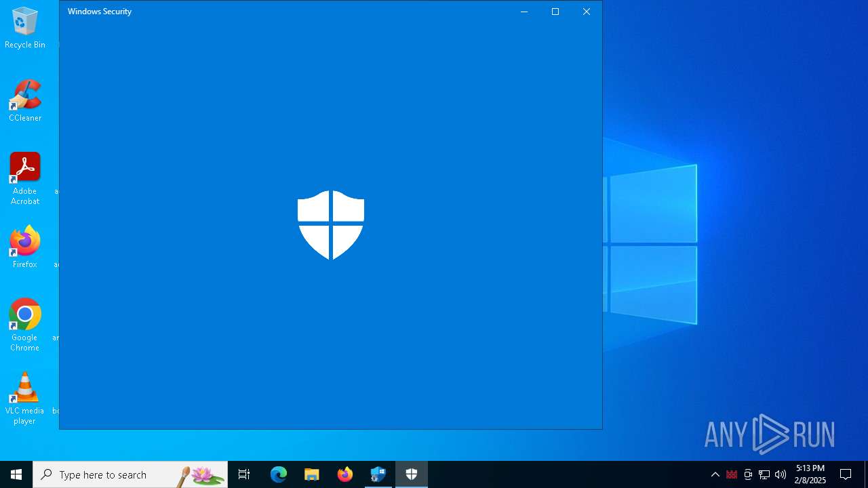
Task: Select the Windows Security taskbar button
Action: (x=412, y=474)
